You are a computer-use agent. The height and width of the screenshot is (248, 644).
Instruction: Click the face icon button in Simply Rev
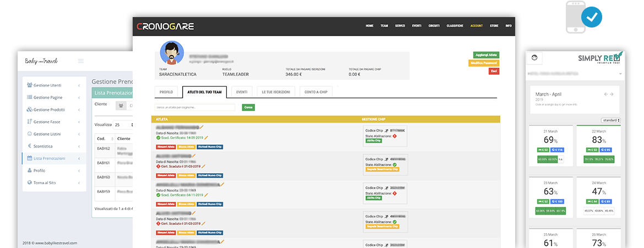(x=534, y=58)
